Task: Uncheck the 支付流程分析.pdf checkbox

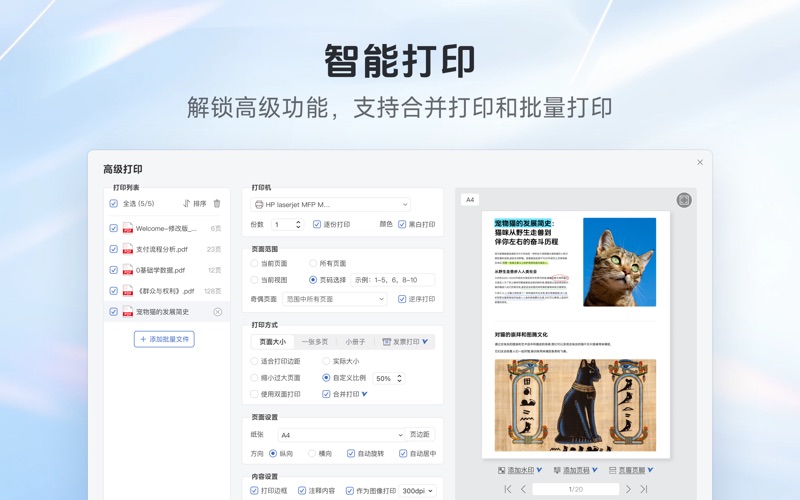Action: coord(113,249)
